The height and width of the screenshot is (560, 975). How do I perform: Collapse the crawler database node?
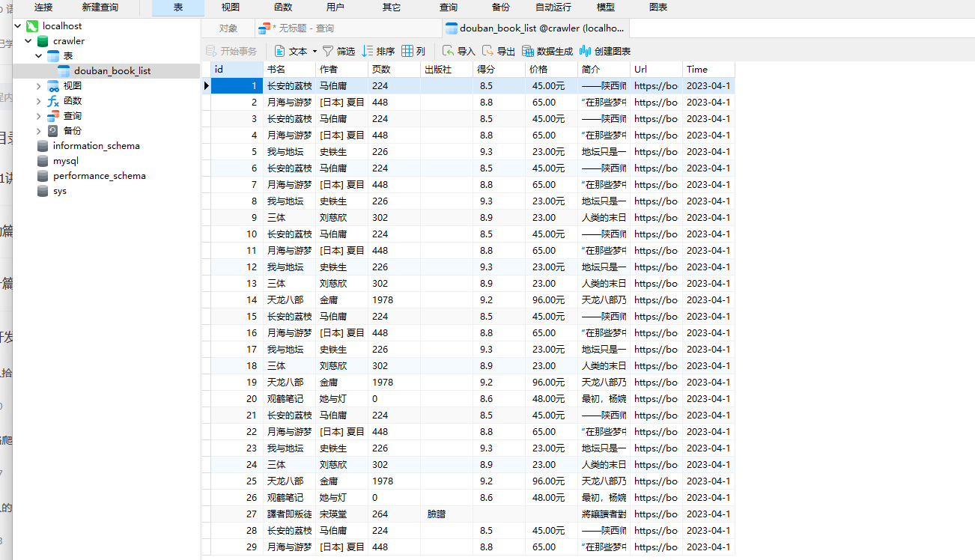point(28,41)
